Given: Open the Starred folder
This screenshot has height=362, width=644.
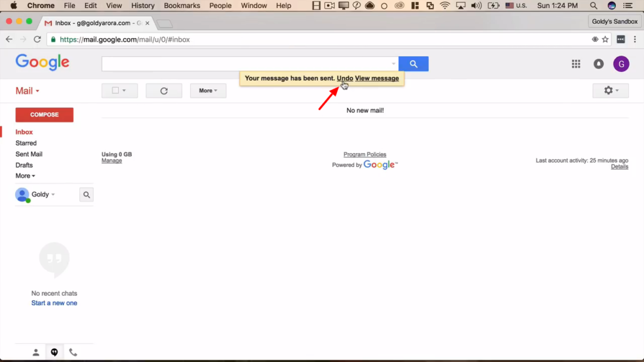Looking at the screenshot, I should point(26,143).
